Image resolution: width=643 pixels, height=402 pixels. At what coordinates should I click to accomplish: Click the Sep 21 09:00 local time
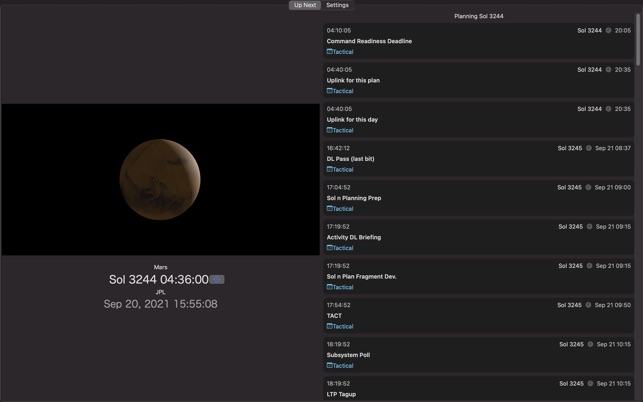click(613, 187)
